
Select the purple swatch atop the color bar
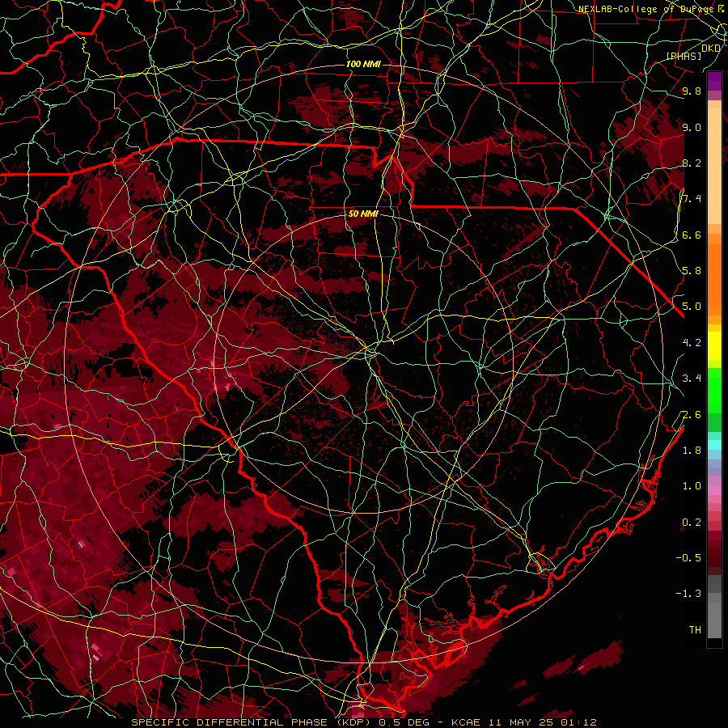[x=714, y=81]
